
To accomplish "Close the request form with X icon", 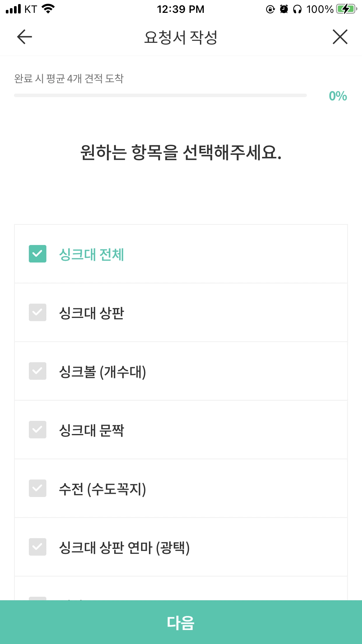I will point(340,37).
